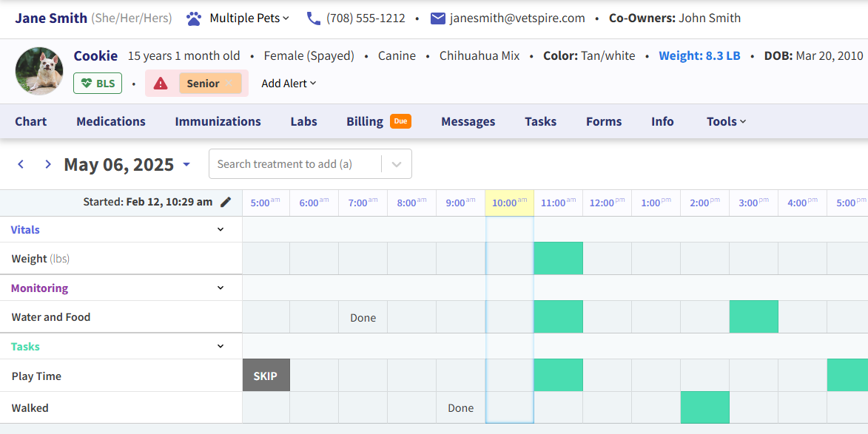The image size is (868, 434).
Task: Click the Weight 8.3 LB link
Action: 699,55
